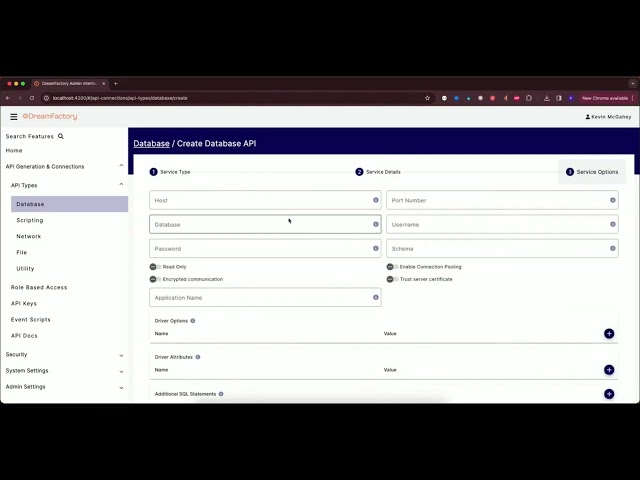Go to Home in sidebar
This screenshot has height=480, width=640.
(x=14, y=151)
